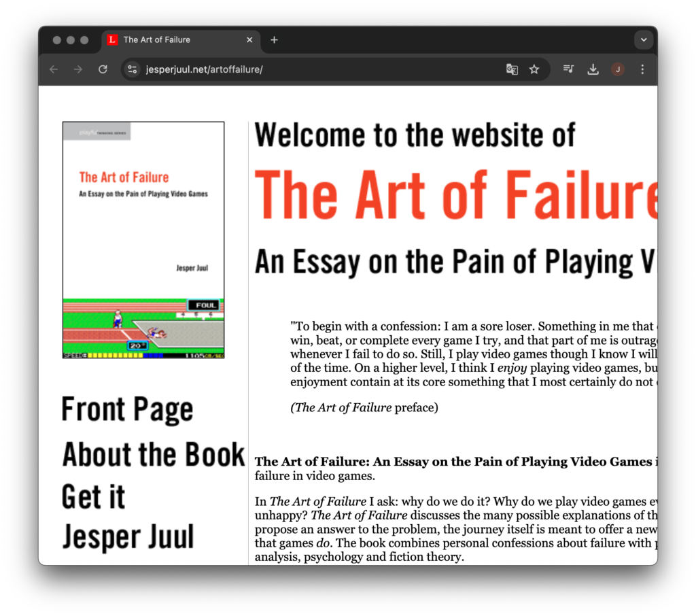Bookmark this page with the star
This screenshot has height=616, width=696.
[x=534, y=69]
